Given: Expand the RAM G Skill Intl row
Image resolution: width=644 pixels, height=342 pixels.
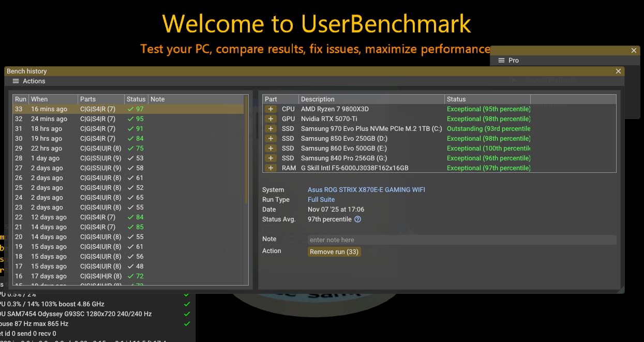Looking at the screenshot, I should coord(271,168).
